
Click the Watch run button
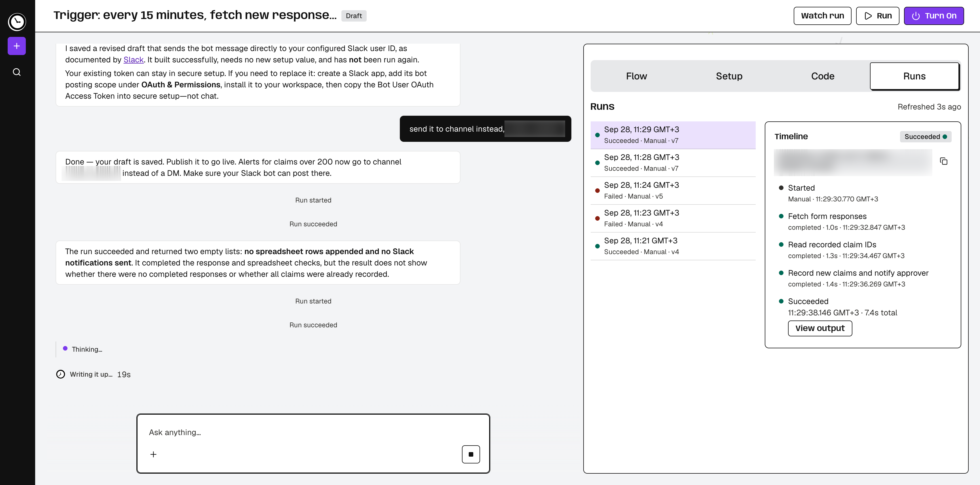822,16
